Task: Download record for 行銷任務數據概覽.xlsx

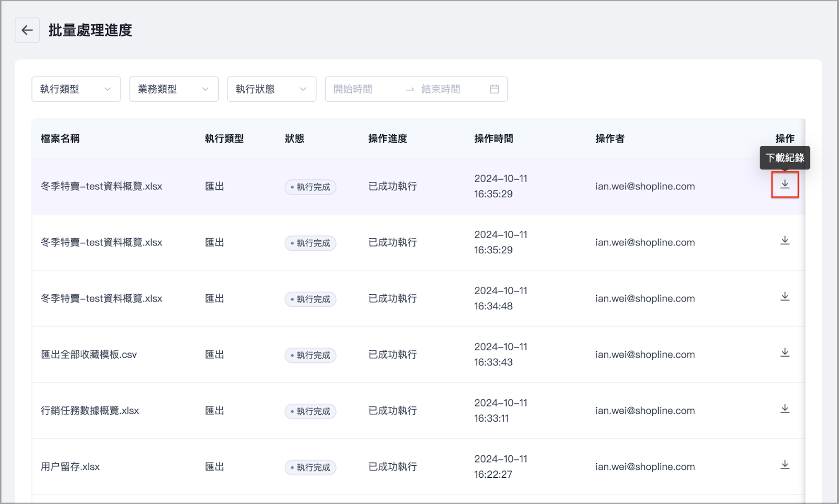Action: point(784,409)
